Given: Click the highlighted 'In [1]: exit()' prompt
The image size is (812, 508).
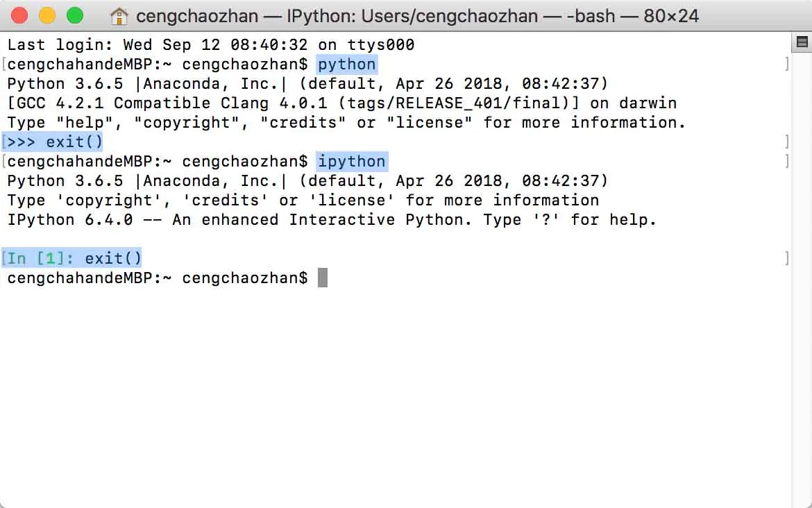Looking at the screenshot, I should (71, 257).
